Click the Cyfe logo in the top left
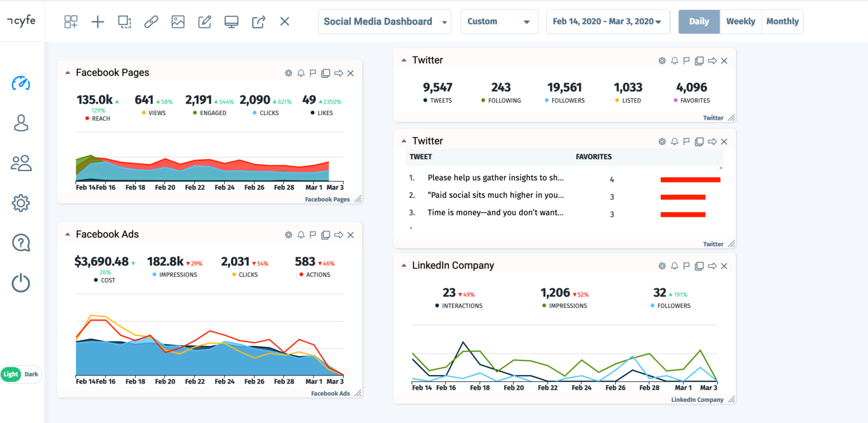 click(x=21, y=20)
